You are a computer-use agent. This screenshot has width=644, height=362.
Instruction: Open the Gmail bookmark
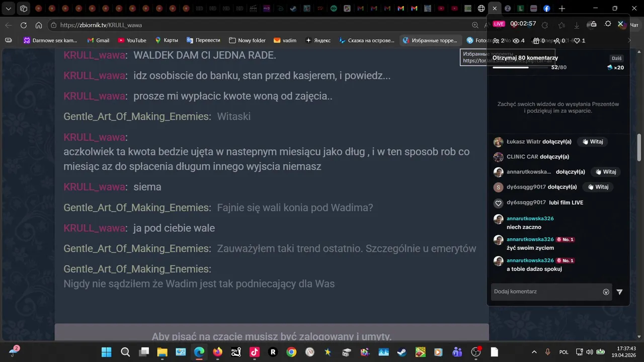coord(98,40)
